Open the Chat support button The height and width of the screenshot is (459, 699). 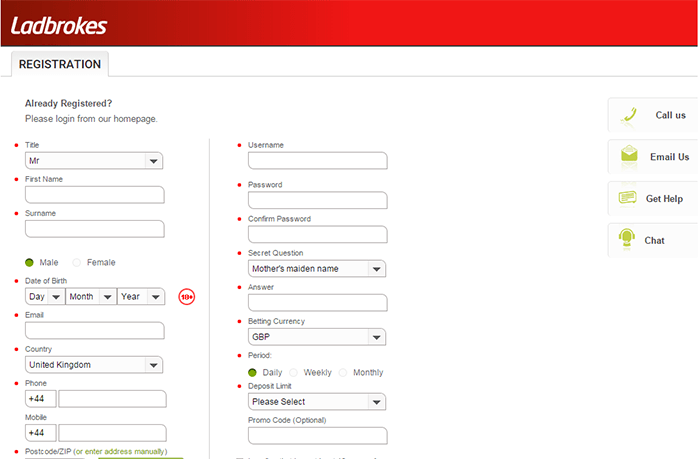pos(653,241)
